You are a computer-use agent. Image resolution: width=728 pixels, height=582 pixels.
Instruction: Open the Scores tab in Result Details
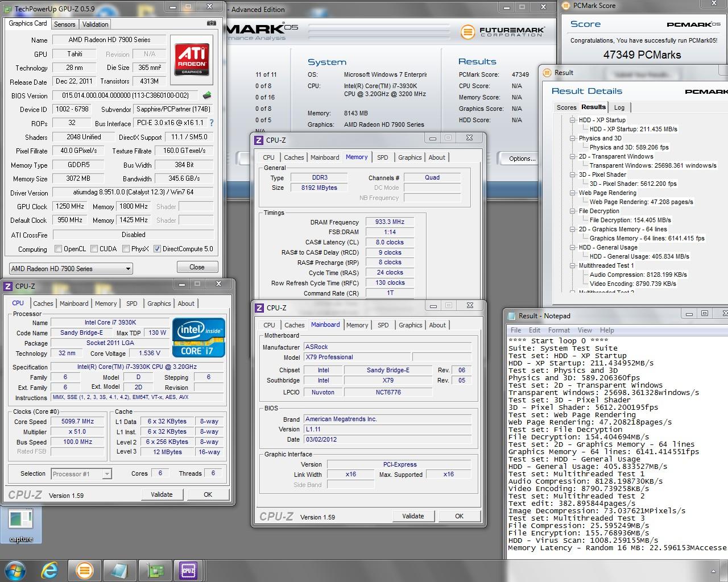coord(566,107)
